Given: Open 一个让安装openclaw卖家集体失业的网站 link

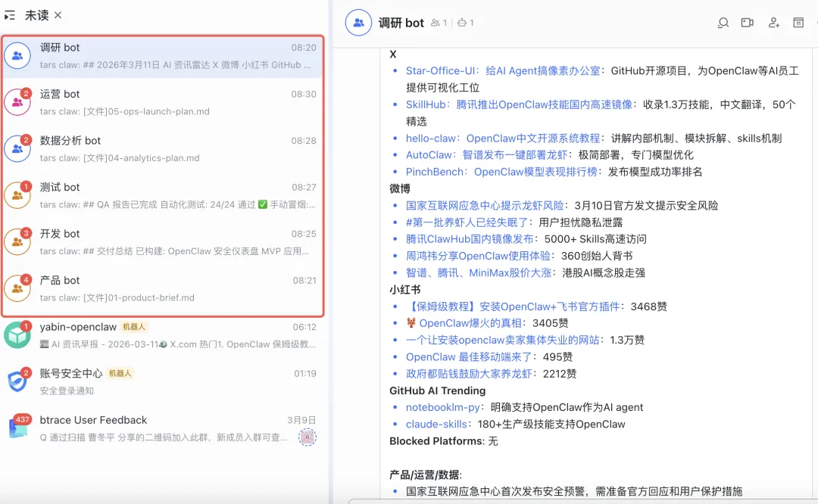Looking at the screenshot, I should [x=502, y=340].
